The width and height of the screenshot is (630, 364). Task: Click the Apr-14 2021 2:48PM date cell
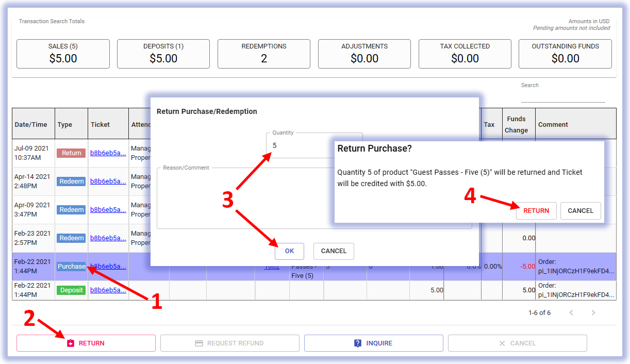[x=34, y=181]
